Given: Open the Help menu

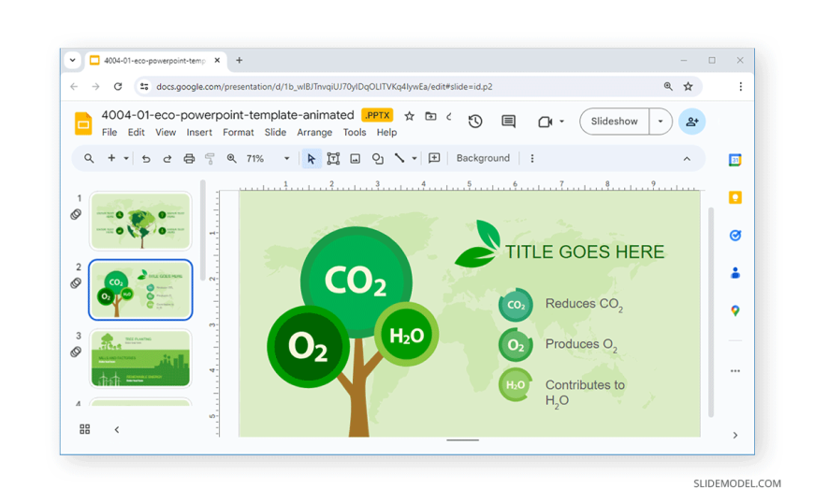Looking at the screenshot, I should point(386,133).
